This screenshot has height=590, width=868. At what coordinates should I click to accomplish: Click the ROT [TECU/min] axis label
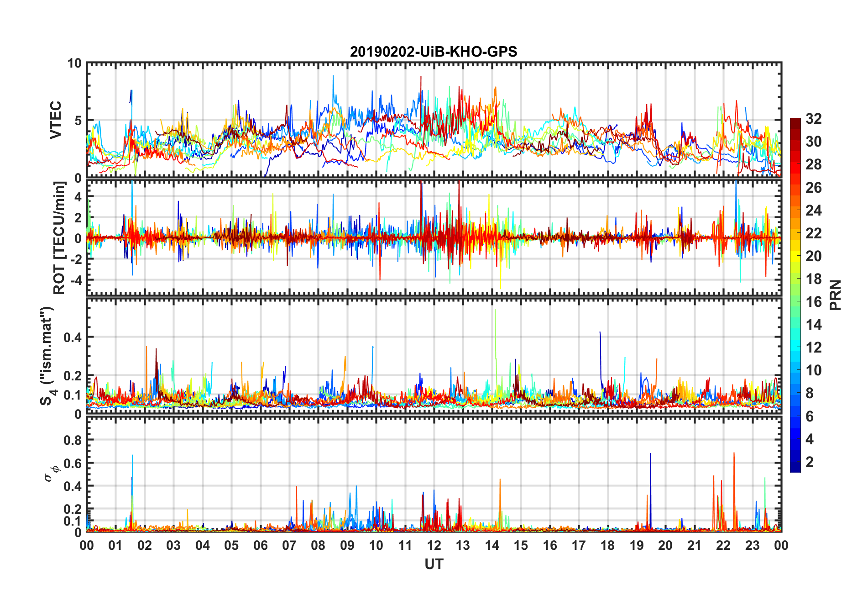click(59, 238)
